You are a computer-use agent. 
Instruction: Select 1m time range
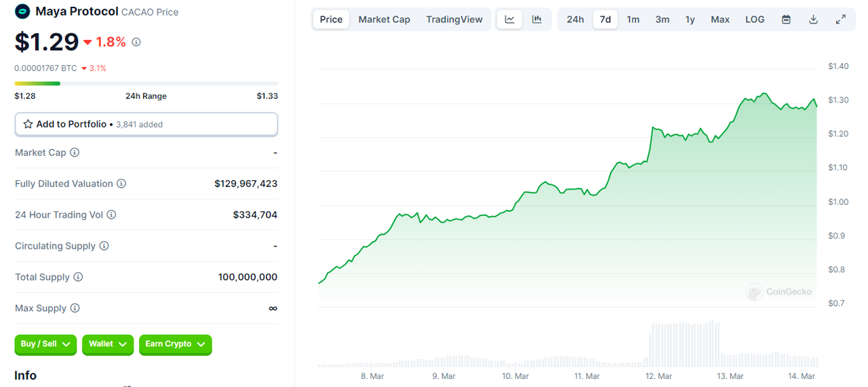633,19
